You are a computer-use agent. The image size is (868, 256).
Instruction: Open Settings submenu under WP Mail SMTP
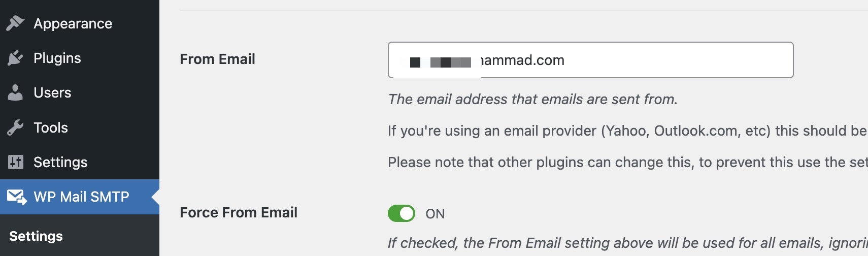[36, 236]
